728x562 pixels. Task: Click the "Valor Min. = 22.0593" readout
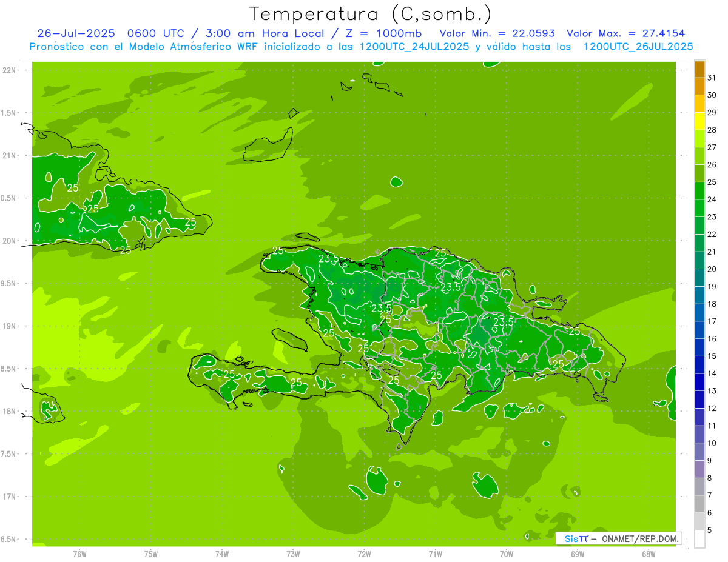click(497, 33)
